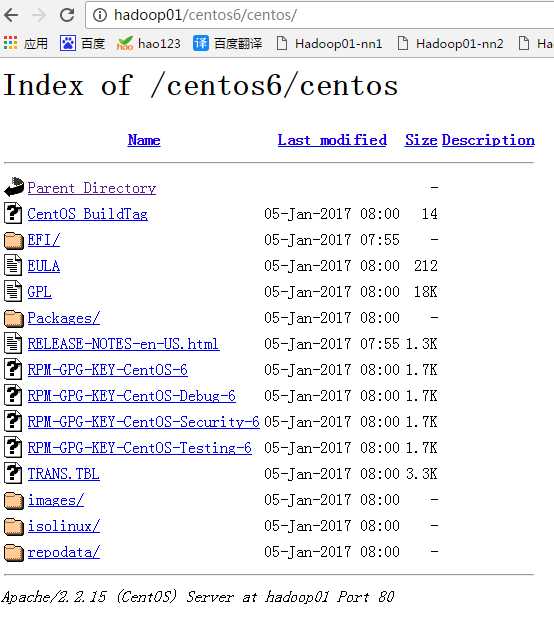Click the browser forward arrow
The width and height of the screenshot is (554, 622).
pos(38,15)
